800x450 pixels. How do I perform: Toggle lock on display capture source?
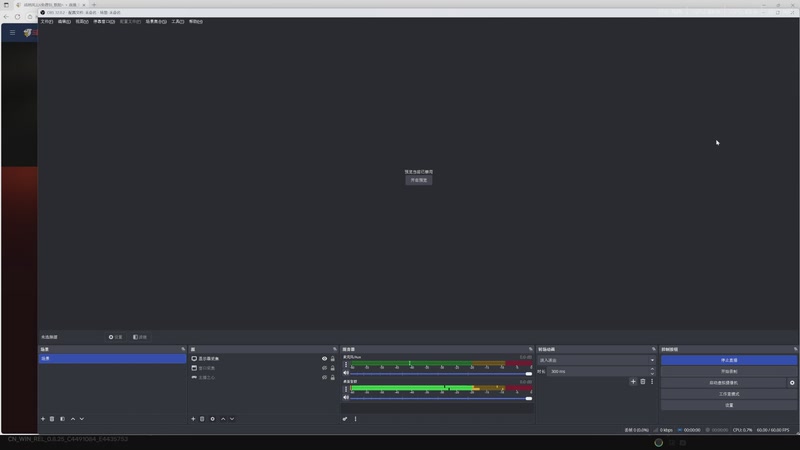click(x=333, y=359)
